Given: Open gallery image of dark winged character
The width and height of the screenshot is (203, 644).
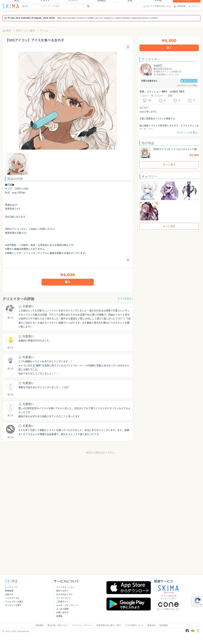Looking at the screenshot, I should (x=190, y=191).
